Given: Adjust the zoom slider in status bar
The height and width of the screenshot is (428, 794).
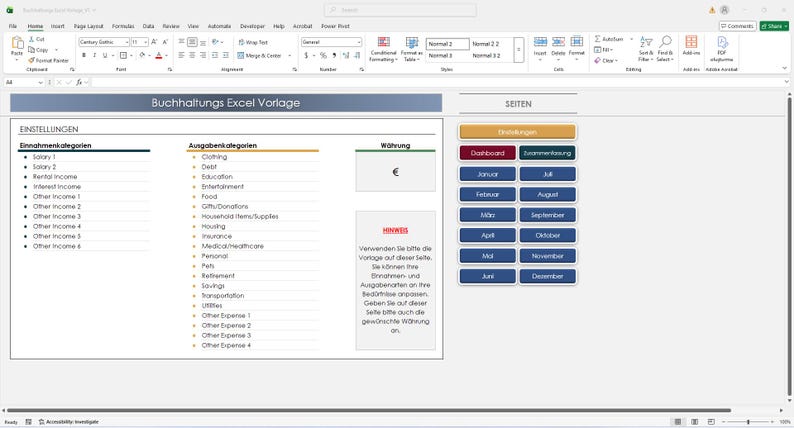Looking at the screenshot, I should coord(748,421).
